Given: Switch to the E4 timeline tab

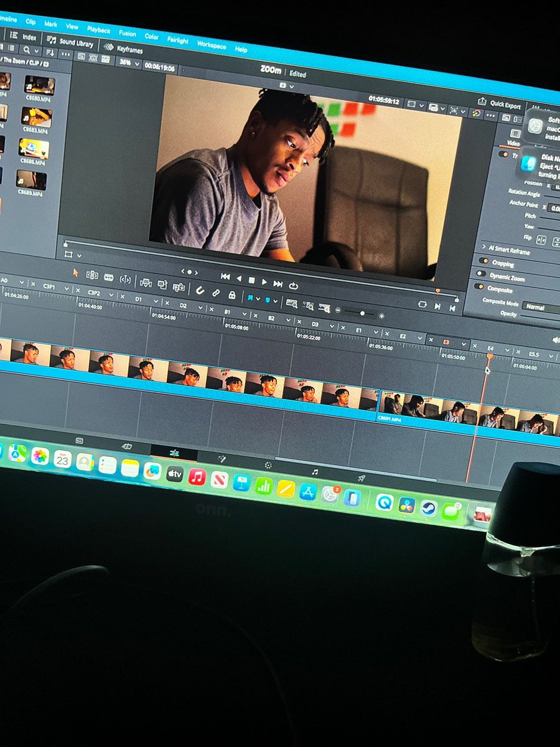Looking at the screenshot, I should point(490,348).
